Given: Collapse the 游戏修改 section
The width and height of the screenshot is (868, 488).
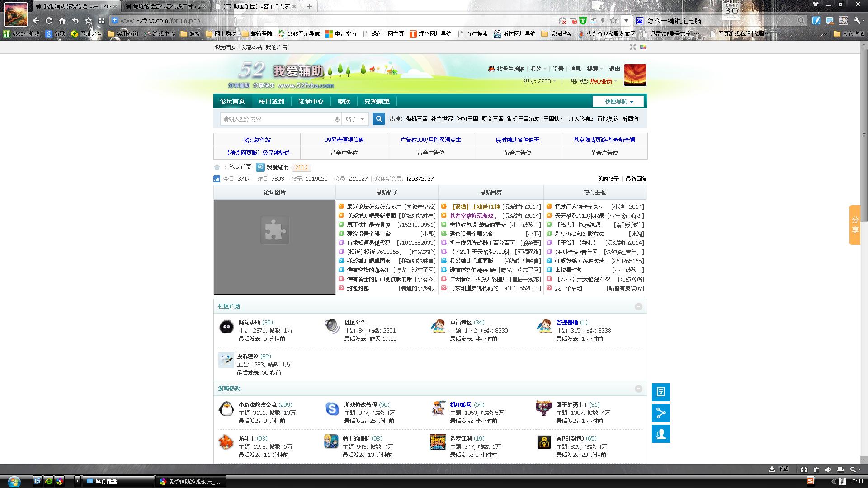Looking at the screenshot, I should [x=638, y=389].
